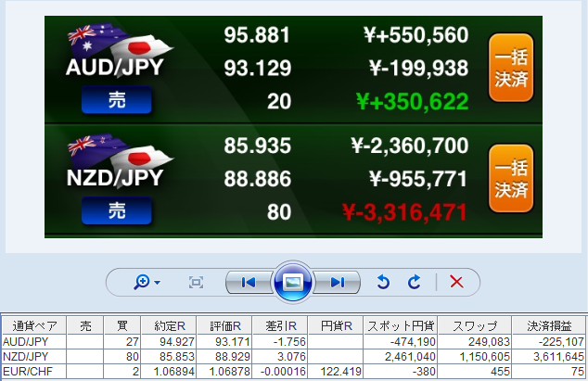Image resolution: width=588 pixels, height=381 pixels.
Task: Click the 売 button under AUD/JPY
Action: [117, 100]
